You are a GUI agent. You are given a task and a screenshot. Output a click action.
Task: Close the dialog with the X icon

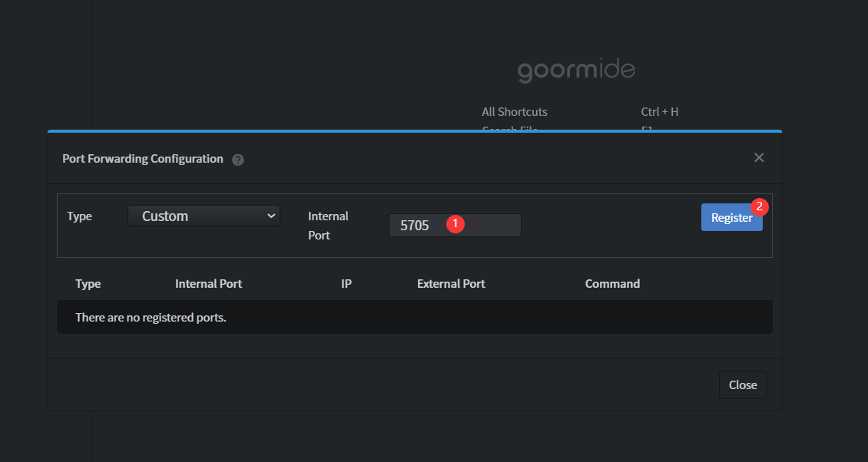coord(759,157)
